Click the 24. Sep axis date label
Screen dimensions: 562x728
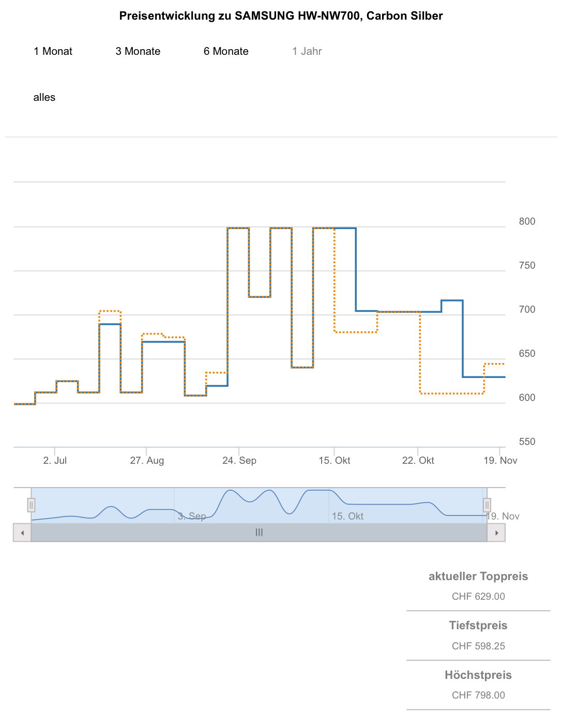click(239, 460)
